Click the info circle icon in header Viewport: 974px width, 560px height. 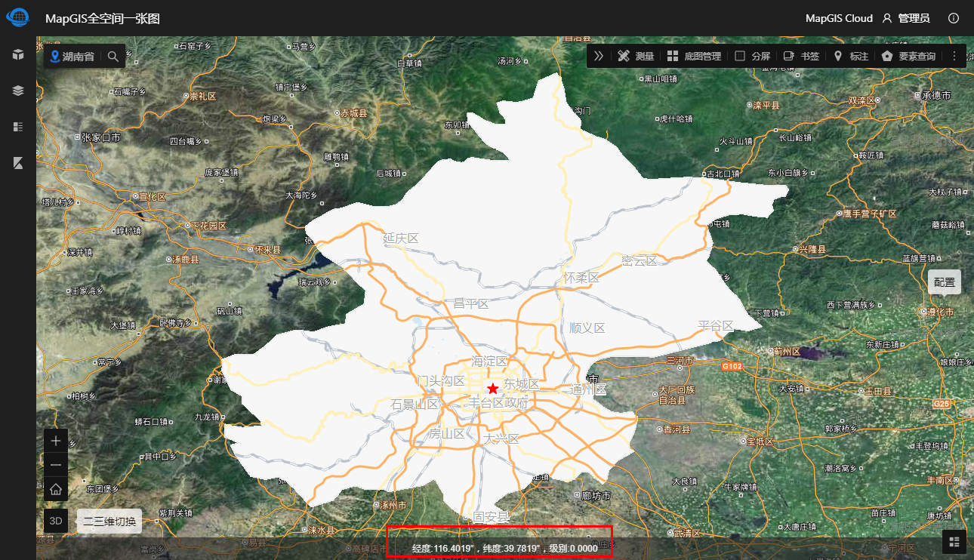pyautogui.click(x=954, y=18)
